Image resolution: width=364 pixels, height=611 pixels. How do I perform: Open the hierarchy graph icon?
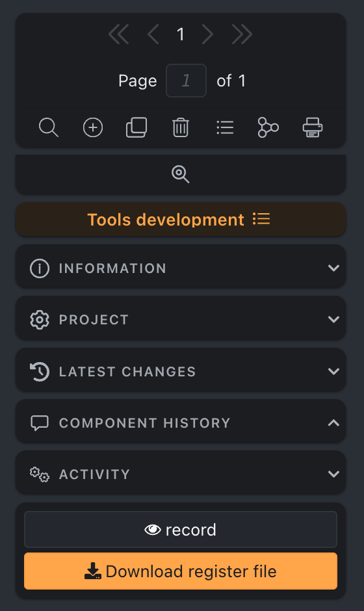click(268, 127)
